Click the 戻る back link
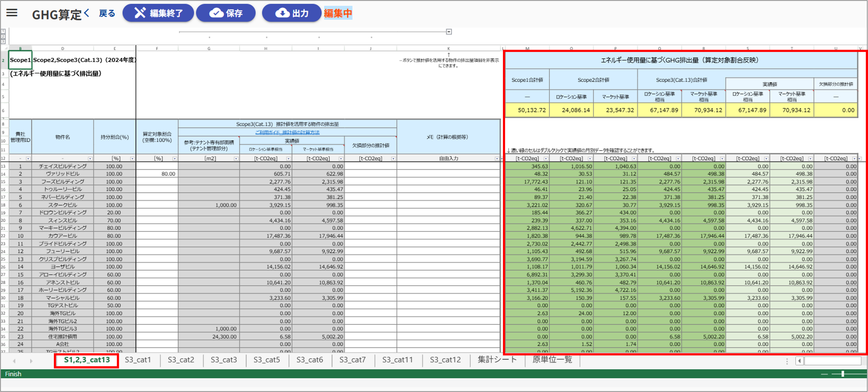868x392 pixels. pyautogui.click(x=107, y=13)
